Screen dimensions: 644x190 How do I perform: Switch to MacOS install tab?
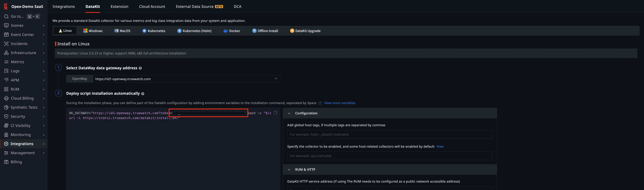pyautogui.click(x=122, y=31)
